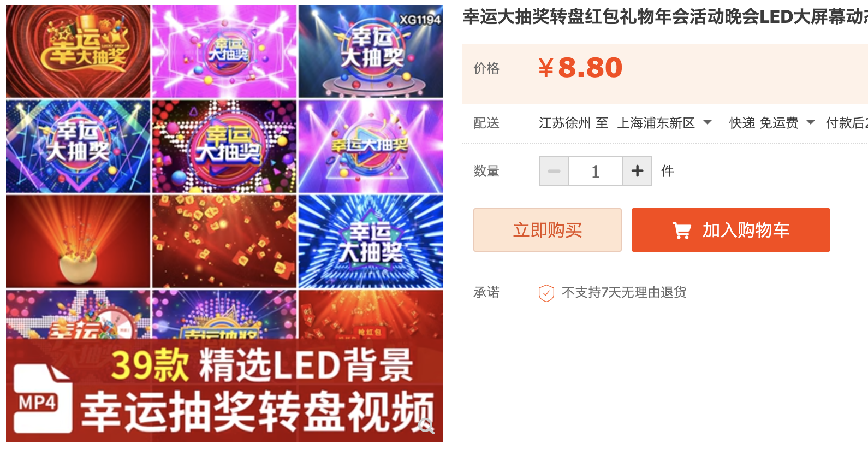This screenshot has height=449, width=868.
Task: Click the minus quantity button
Action: tap(554, 171)
